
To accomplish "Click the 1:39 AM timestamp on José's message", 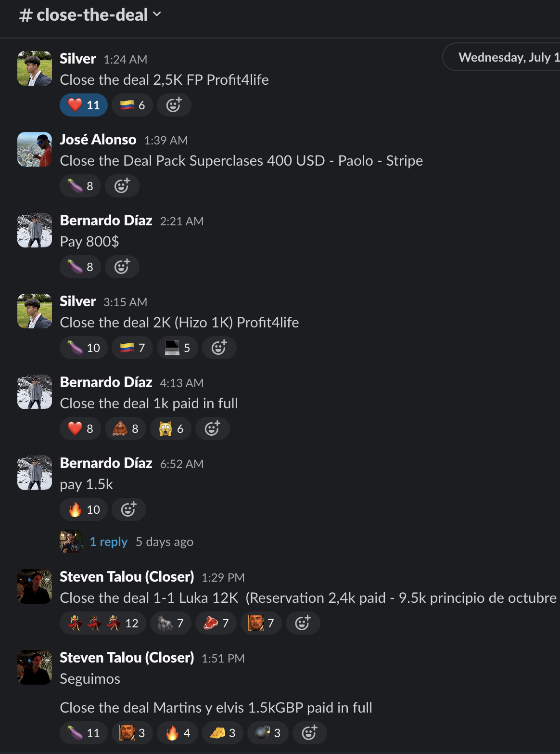I will 166,140.
